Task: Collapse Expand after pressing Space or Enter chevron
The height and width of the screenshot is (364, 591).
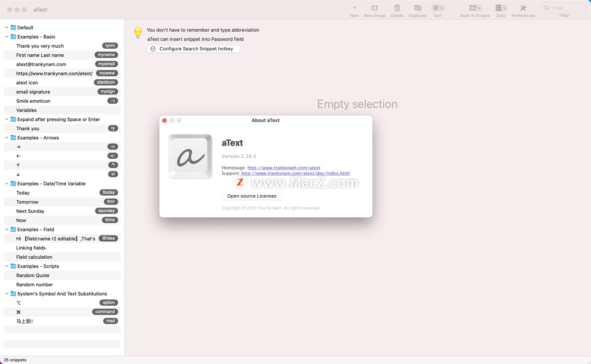Action: (x=7, y=119)
